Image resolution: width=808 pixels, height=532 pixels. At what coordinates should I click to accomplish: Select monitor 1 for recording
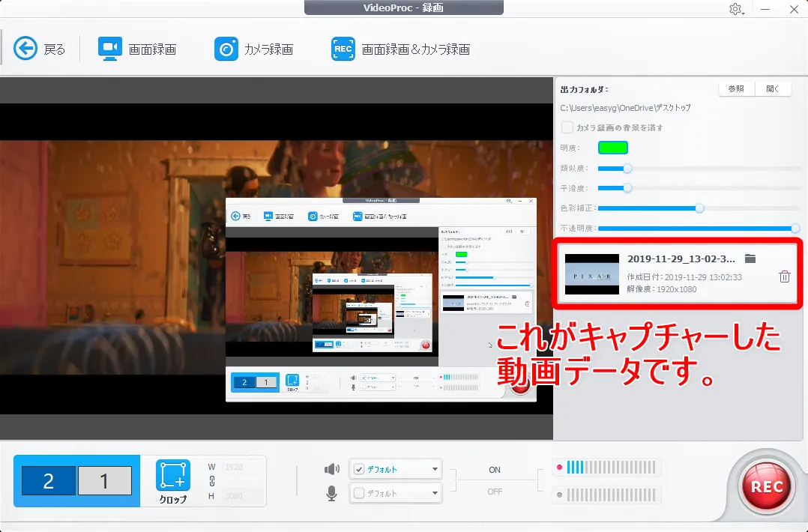(x=105, y=481)
